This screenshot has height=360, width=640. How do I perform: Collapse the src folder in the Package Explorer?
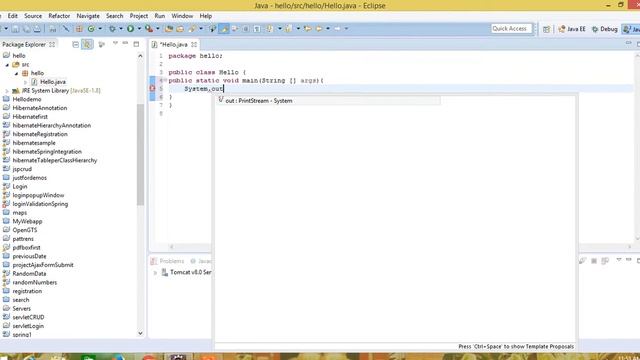click(7, 64)
